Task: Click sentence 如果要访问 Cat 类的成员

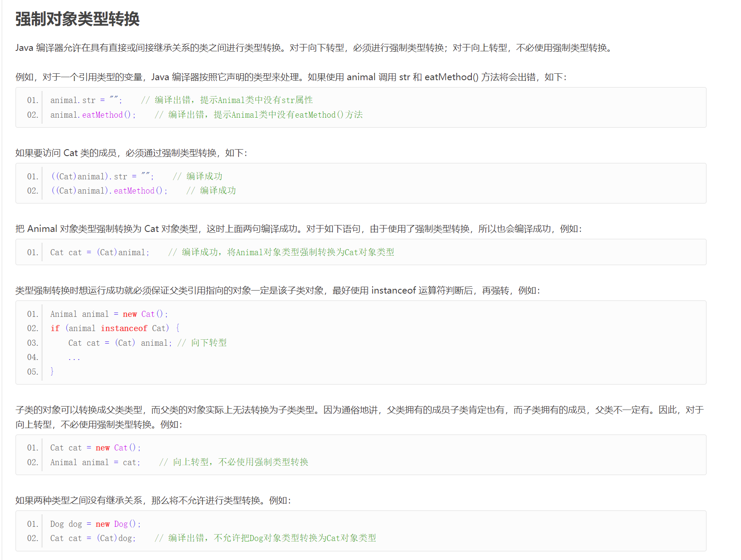Action: pyautogui.click(x=132, y=153)
